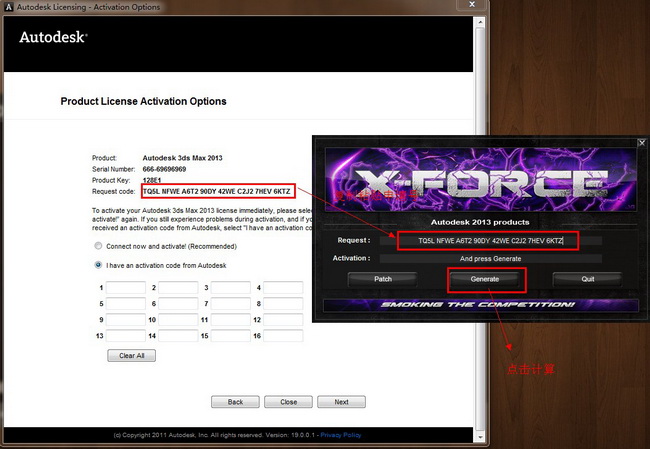Select Connect now and activate option

pos(98,245)
